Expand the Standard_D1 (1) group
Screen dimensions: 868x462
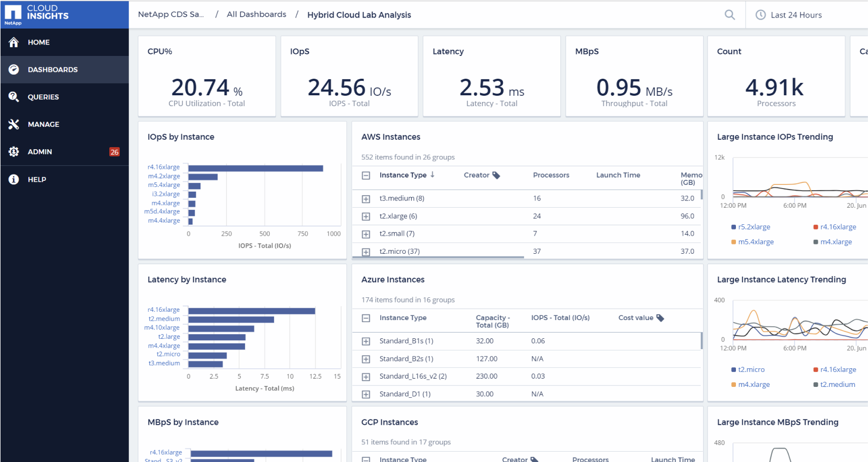click(x=366, y=394)
